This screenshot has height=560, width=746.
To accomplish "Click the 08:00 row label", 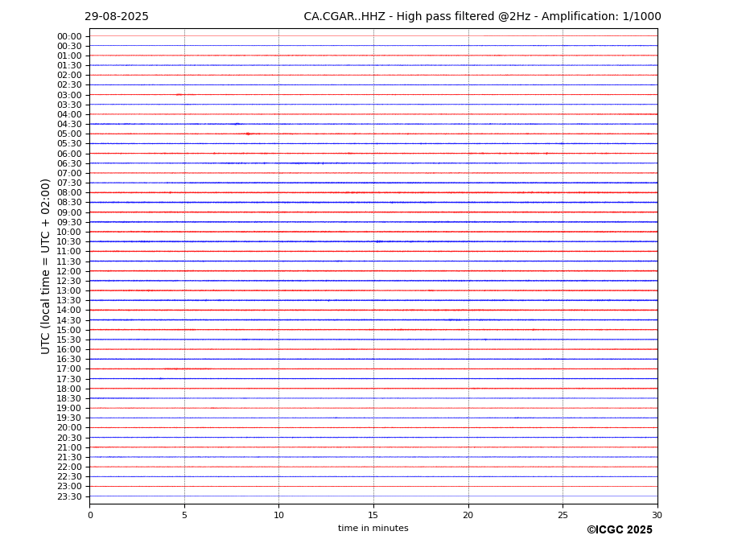I will [x=69, y=192].
